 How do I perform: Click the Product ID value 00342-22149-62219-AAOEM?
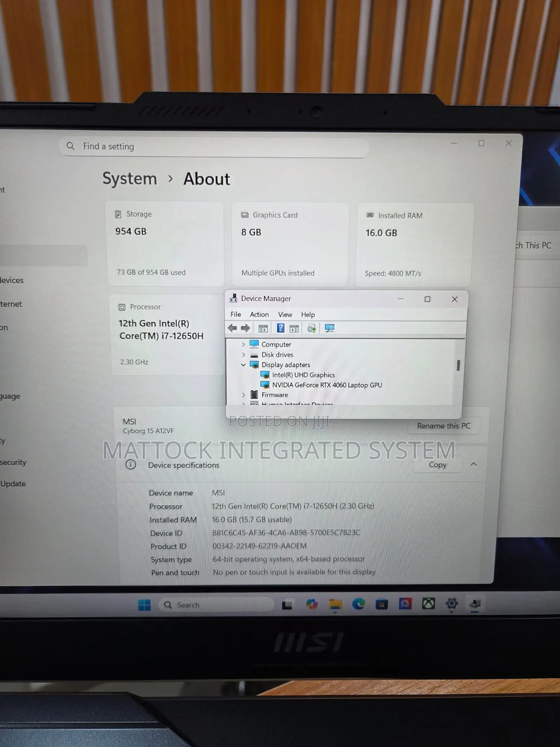[x=259, y=546]
